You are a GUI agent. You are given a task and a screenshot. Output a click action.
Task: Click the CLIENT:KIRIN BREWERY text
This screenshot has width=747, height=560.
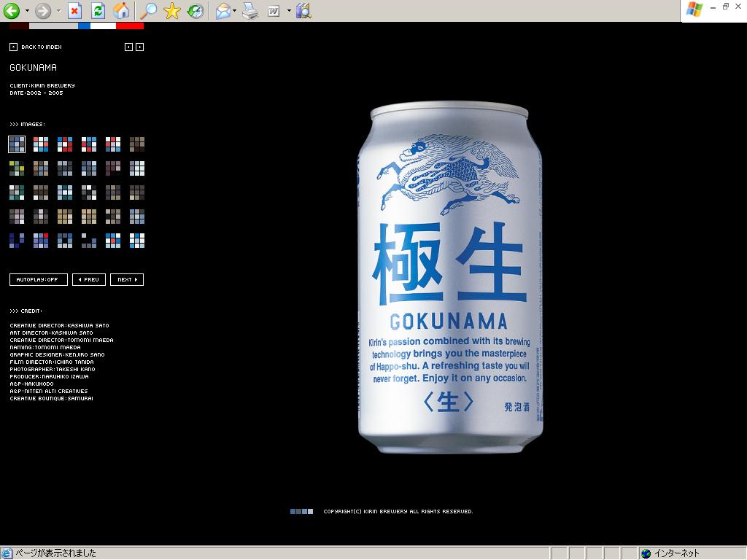42,86
